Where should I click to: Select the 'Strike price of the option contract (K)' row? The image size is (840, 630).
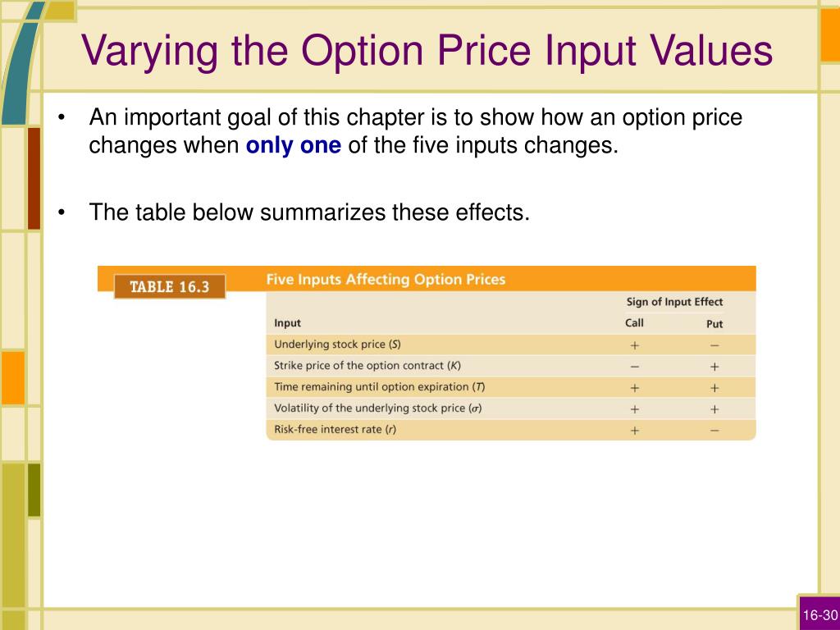510,366
